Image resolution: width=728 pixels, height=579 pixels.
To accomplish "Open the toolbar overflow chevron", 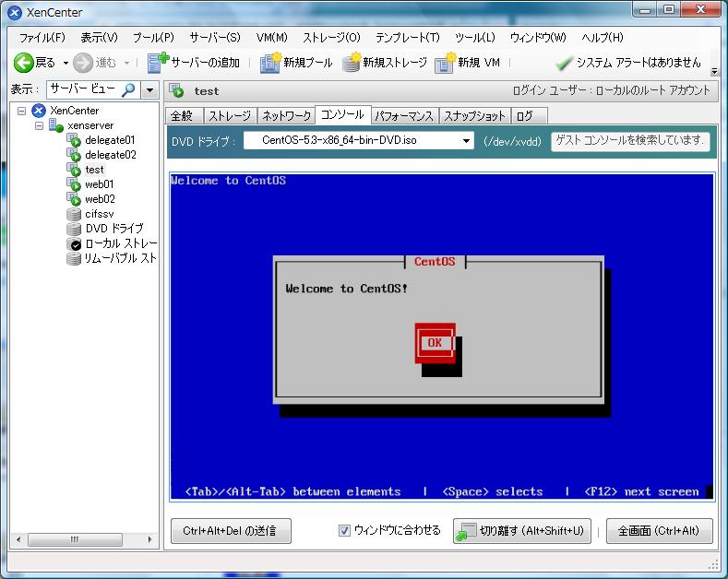I will pos(714,71).
